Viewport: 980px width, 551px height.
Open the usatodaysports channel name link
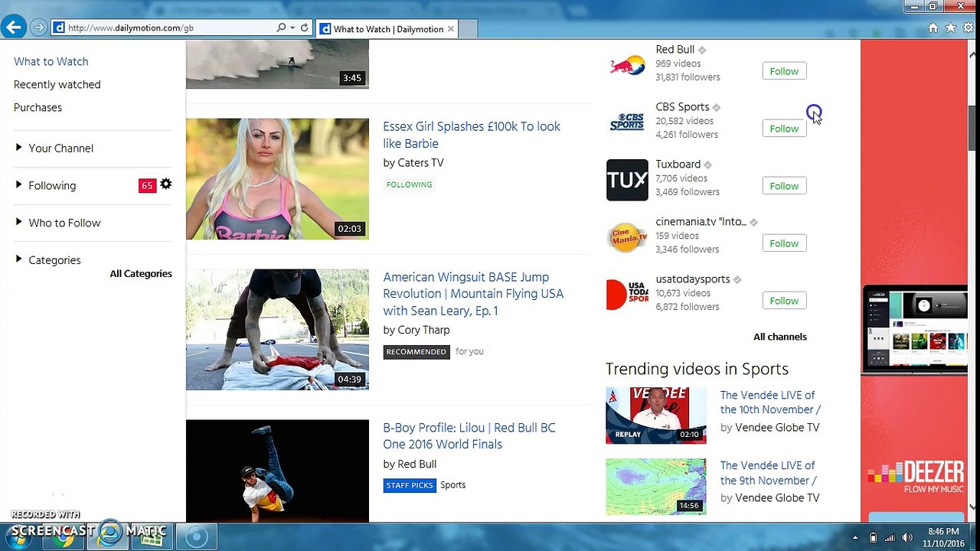693,279
